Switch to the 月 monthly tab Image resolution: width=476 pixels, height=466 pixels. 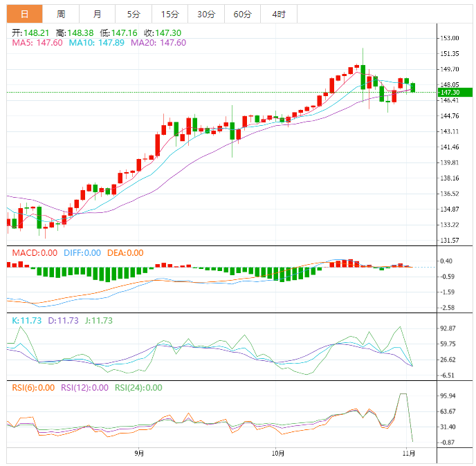point(97,14)
